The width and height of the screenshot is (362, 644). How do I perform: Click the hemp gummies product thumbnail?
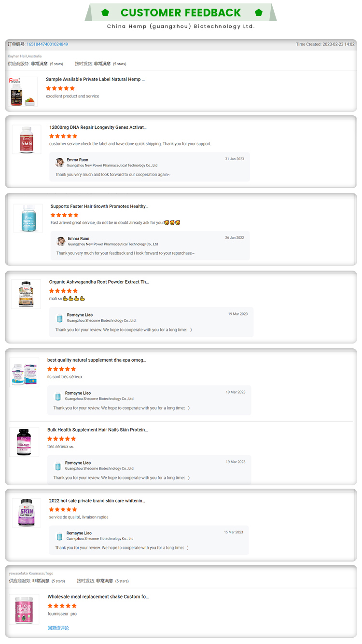click(x=23, y=92)
